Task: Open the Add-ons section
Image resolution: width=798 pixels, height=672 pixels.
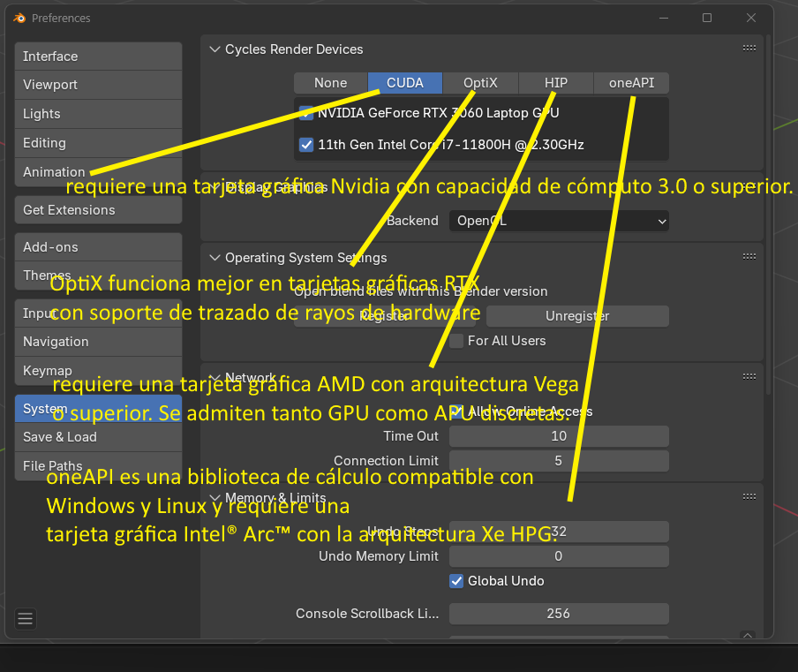Action: coord(98,247)
